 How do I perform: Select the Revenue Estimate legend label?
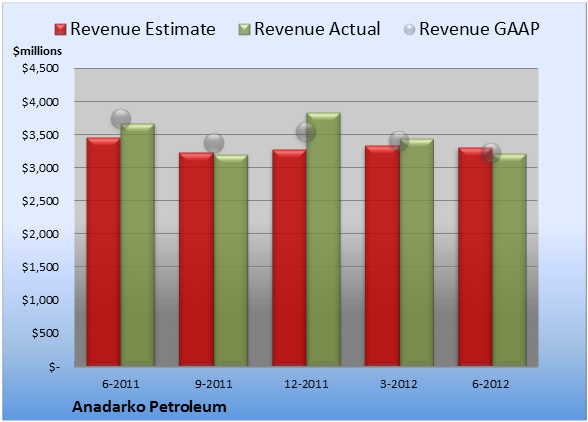tap(143, 29)
